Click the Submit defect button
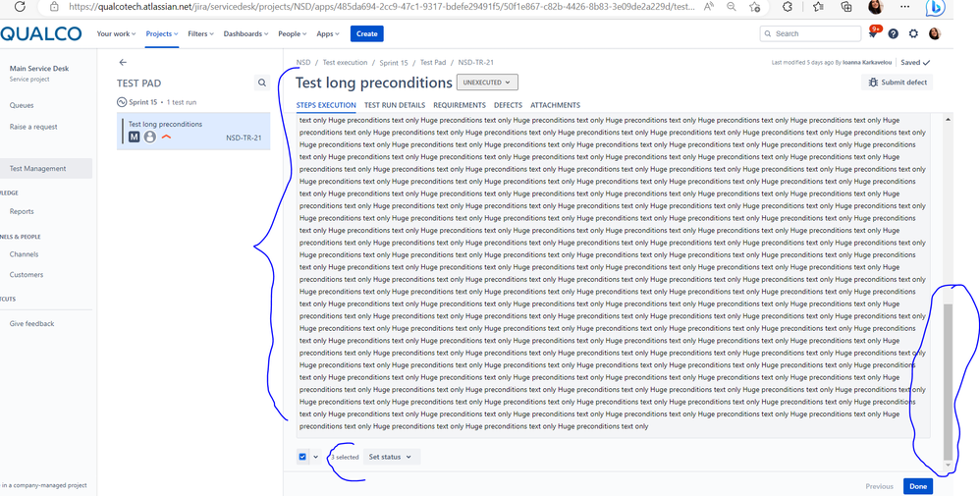This screenshot has height=496, width=980. (x=897, y=82)
